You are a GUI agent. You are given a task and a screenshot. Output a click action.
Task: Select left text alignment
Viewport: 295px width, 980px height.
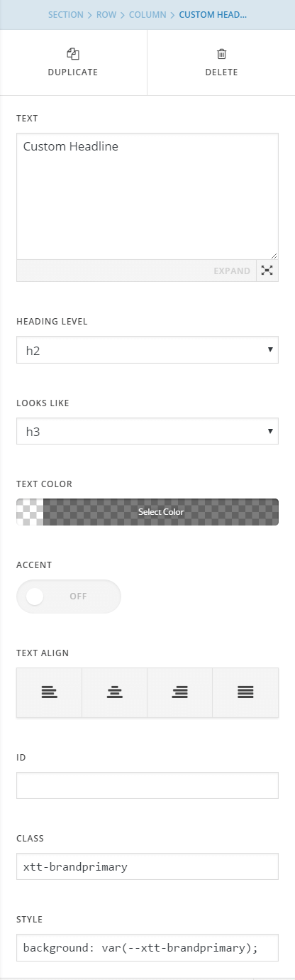[49, 692]
